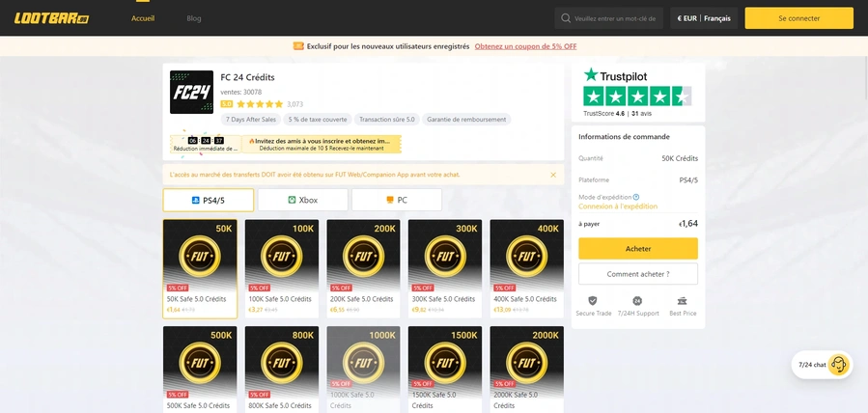
Task: Click the countdown timer discount banner
Action: click(x=206, y=145)
